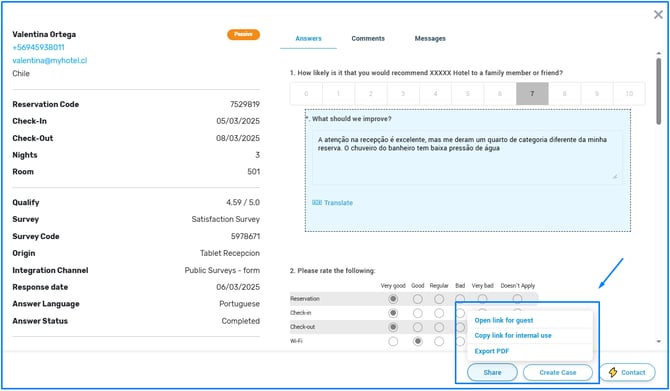Click the answers panel vertical scrollbar
Viewport: 670px width, 391px height.
click(658, 91)
